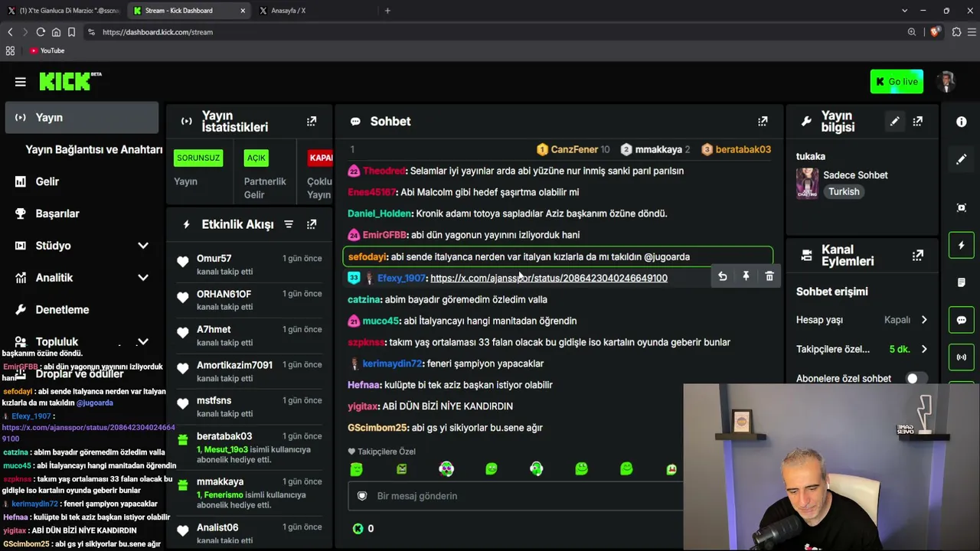
Task: Click the SORUNSUZ status badge
Action: [198, 158]
